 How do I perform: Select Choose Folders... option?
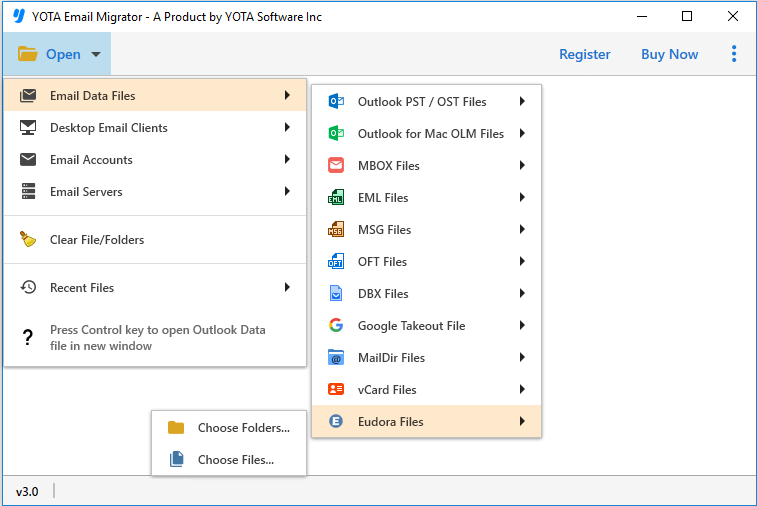coord(229,427)
